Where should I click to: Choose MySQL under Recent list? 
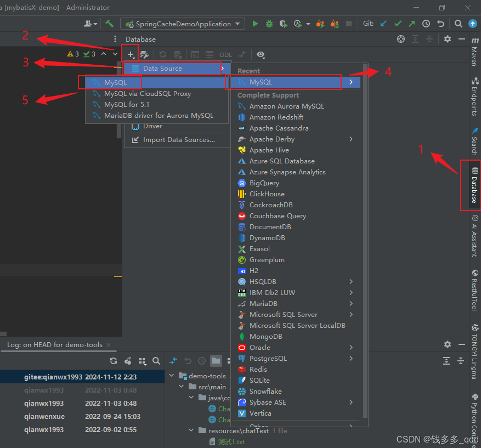[295, 82]
